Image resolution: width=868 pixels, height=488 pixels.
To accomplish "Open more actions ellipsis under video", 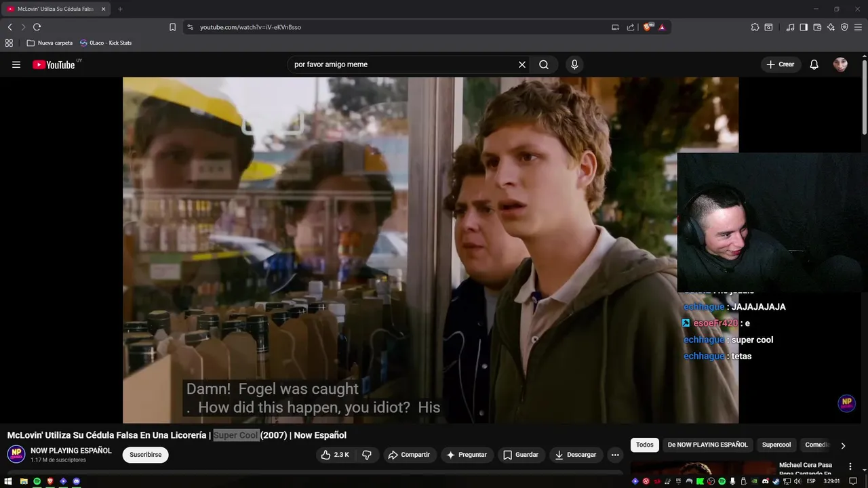I will click(615, 455).
